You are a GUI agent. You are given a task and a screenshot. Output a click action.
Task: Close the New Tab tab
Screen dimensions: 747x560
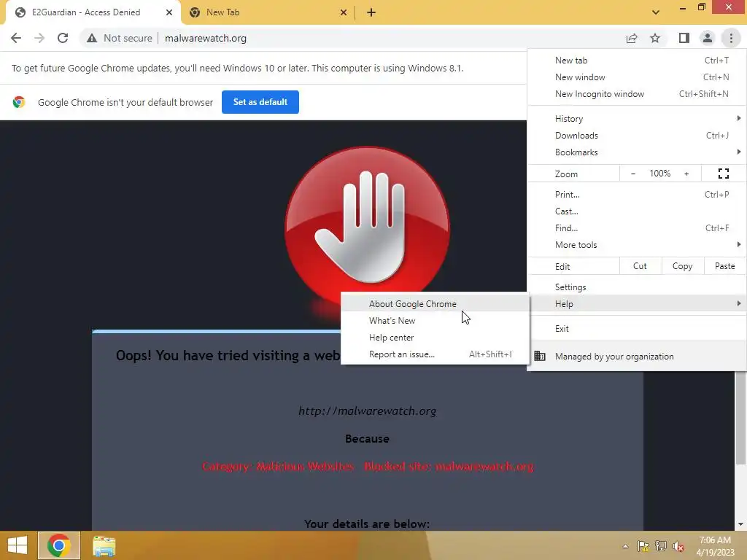344,12
